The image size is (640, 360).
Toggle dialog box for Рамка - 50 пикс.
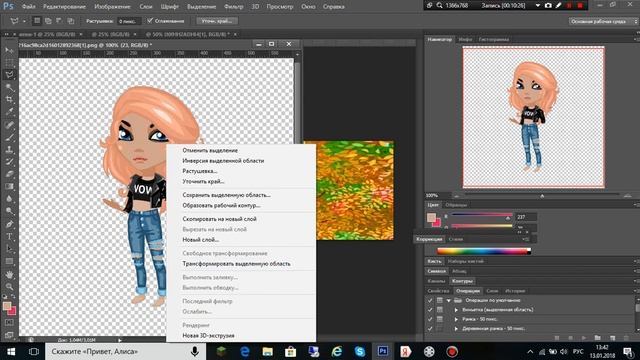[440, 319]
